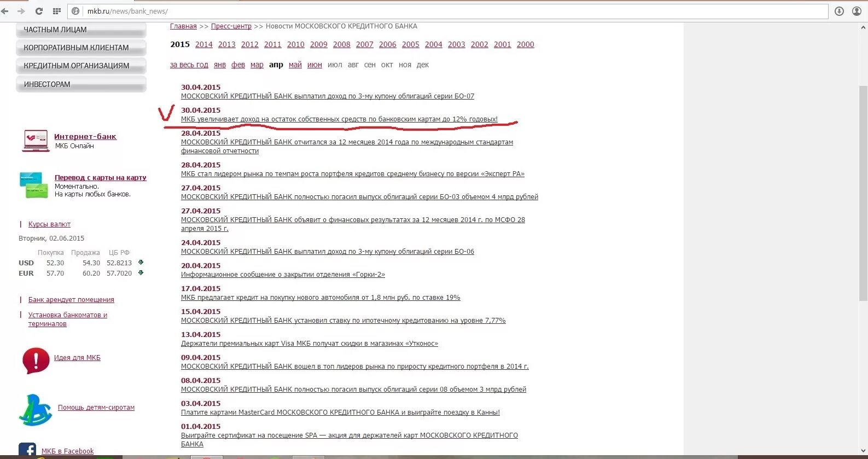The image size is (868, 459).
Task: Open the downloads icon in toolbar
Action: (x=839, y=11)
